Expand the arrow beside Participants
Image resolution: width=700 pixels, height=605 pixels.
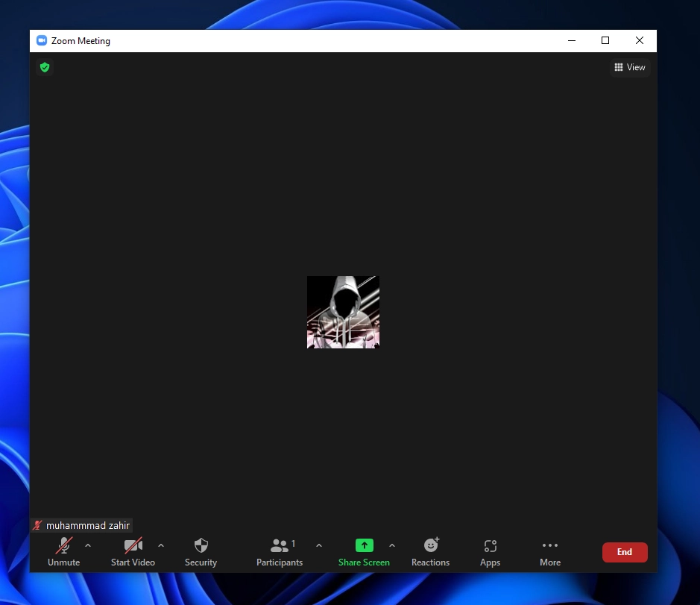click(319, 545)
